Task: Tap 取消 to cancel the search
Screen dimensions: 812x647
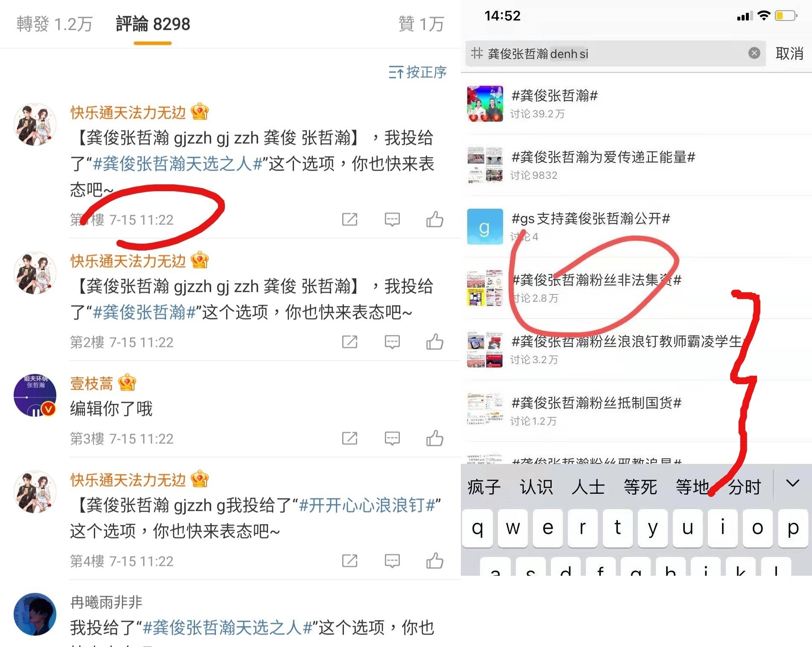Action: (789, 53)
